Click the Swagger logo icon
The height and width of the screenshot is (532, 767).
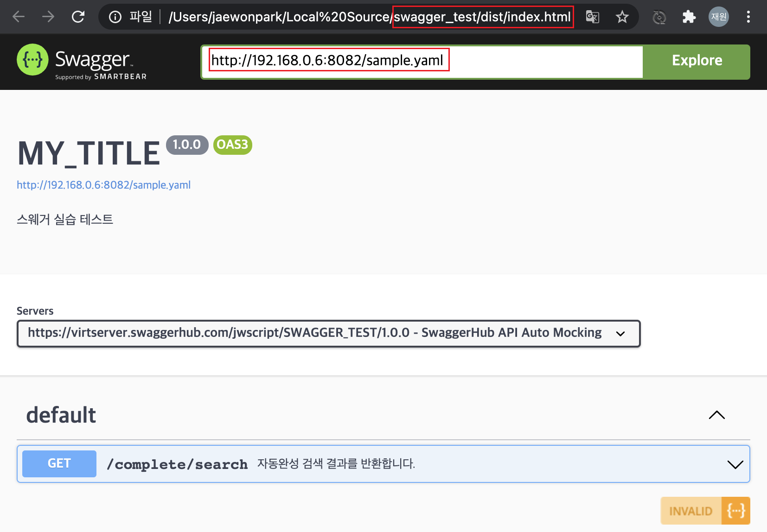click(x=32, y=60)
